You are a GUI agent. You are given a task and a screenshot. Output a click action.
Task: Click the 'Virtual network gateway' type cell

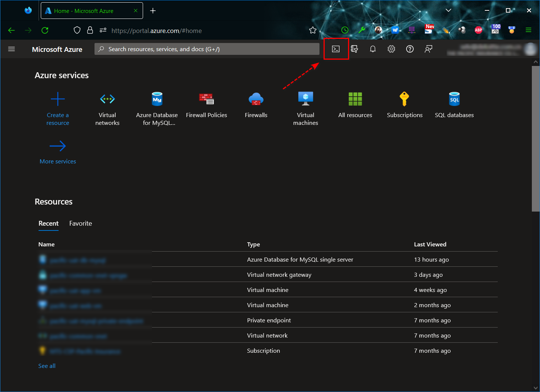[279, 275]
